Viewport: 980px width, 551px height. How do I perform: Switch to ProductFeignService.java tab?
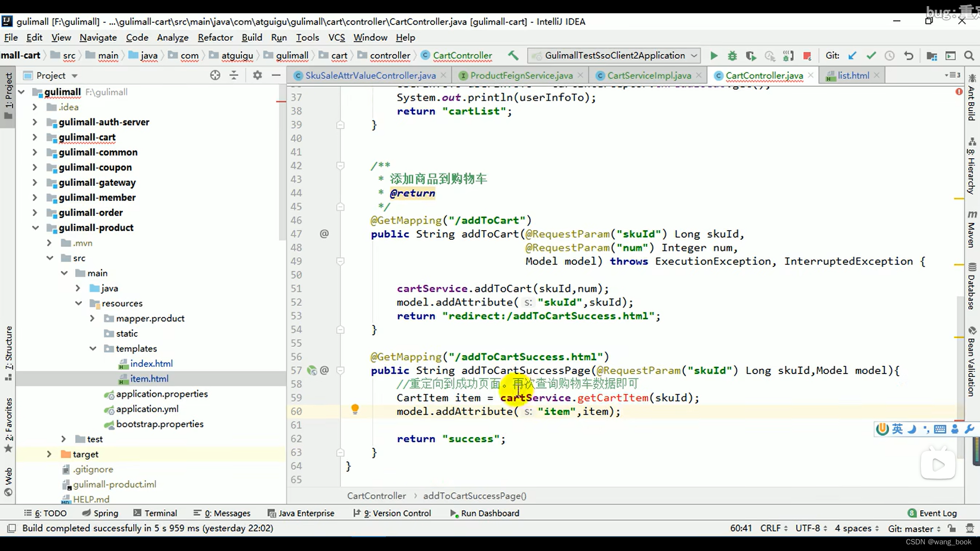point(521,76)
